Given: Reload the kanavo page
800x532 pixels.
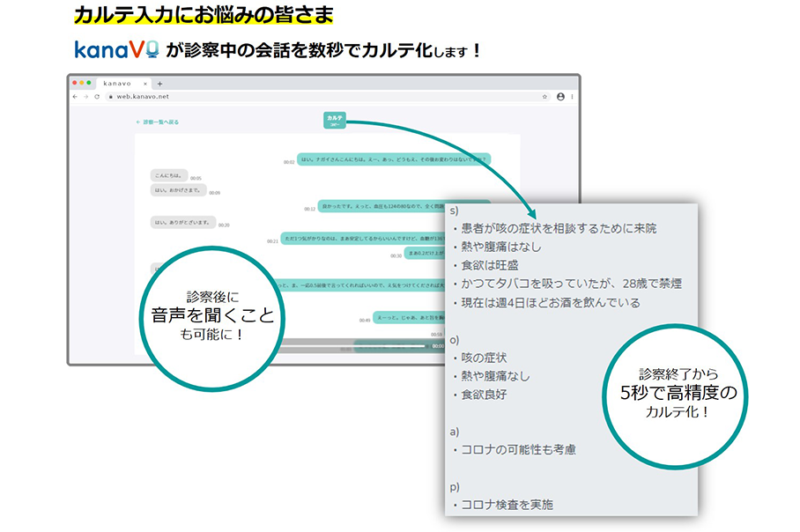Looking at the screenshot, I should click(x=97, y=96).
